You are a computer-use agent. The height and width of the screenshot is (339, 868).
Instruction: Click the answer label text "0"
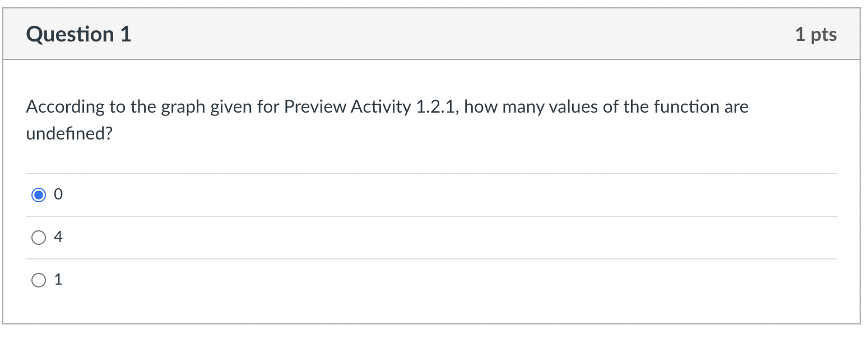58,195
